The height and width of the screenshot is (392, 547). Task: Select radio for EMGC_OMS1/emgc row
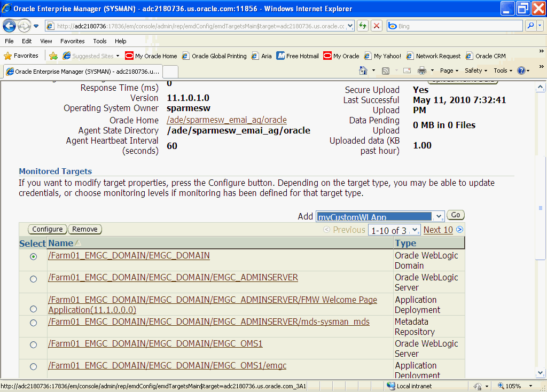click(33, 367)
